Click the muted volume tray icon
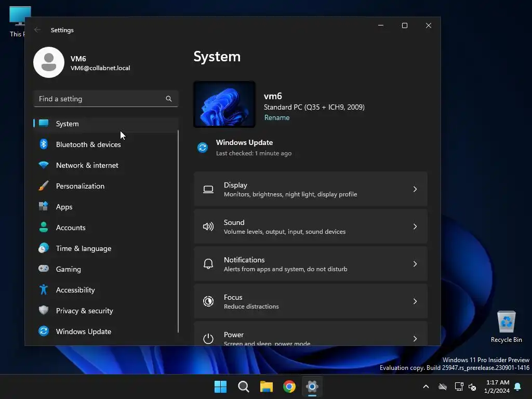 pyautogui.click(x=472, y=387)
